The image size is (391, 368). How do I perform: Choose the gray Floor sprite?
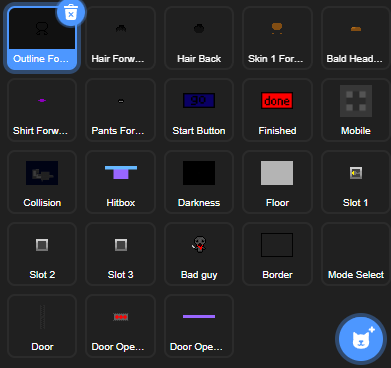pyautogui.click(x=277, y=182)
